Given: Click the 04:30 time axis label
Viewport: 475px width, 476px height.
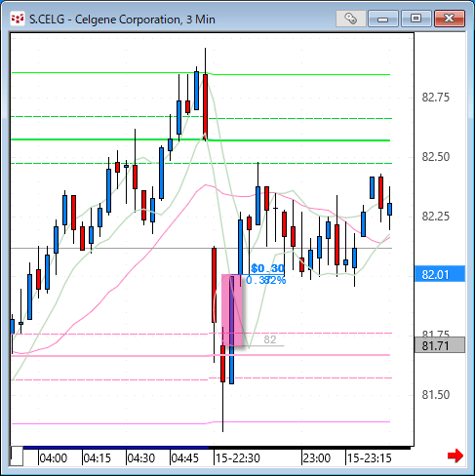Looking at the screenshot, I should coord(141,458).
